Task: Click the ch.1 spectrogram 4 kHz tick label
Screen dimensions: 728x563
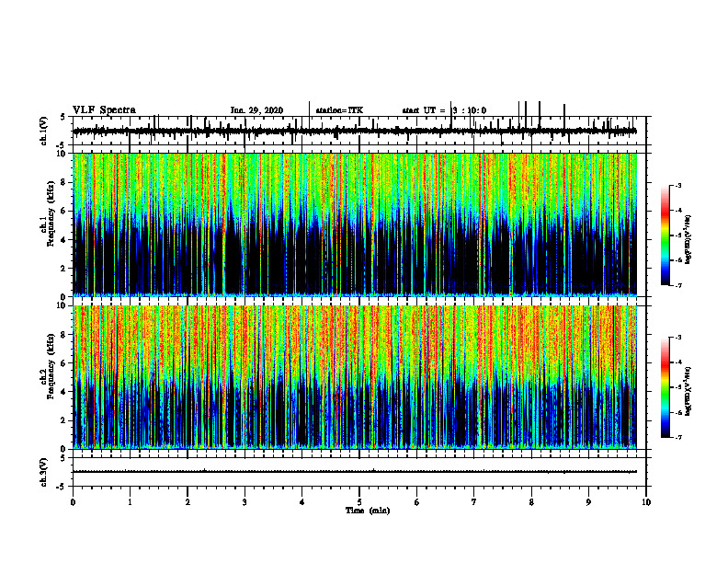Action: point(63,240)
